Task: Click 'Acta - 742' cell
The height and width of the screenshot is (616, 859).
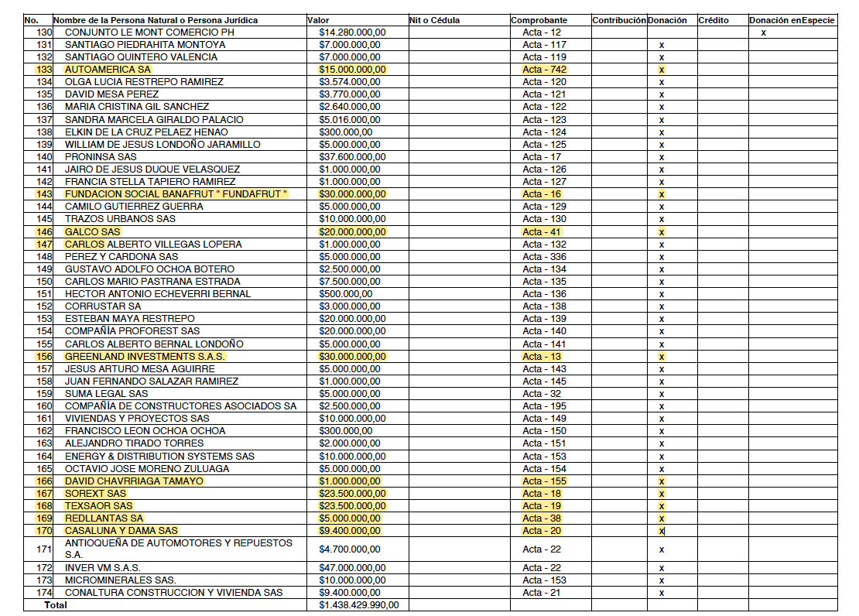Action: [545, 70]
